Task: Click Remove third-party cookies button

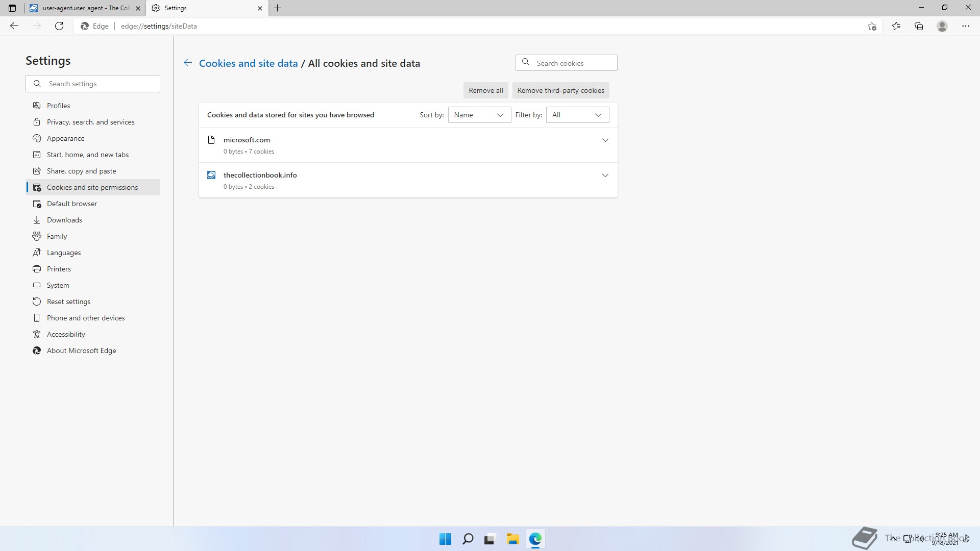Action: (560, 90)
